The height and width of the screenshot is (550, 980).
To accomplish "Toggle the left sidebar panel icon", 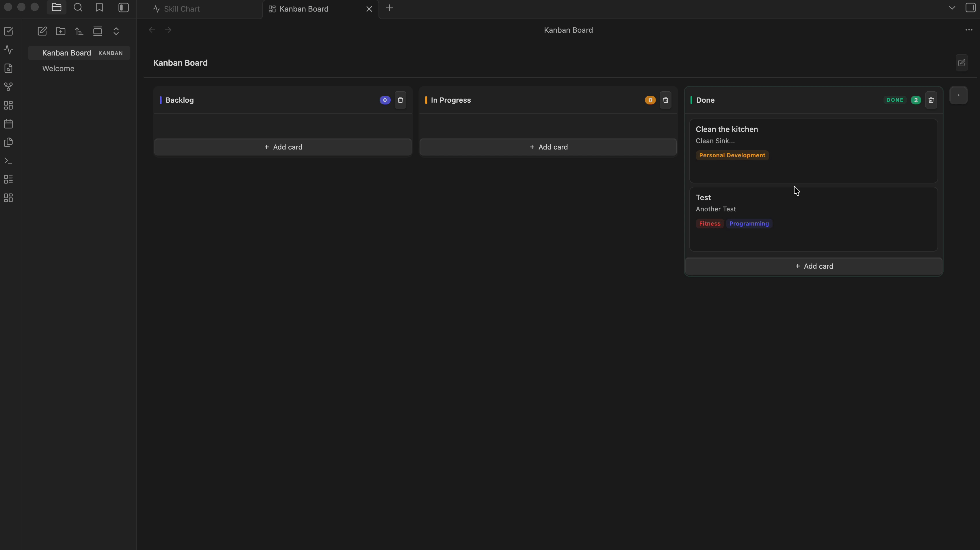I will coord(124,8).
